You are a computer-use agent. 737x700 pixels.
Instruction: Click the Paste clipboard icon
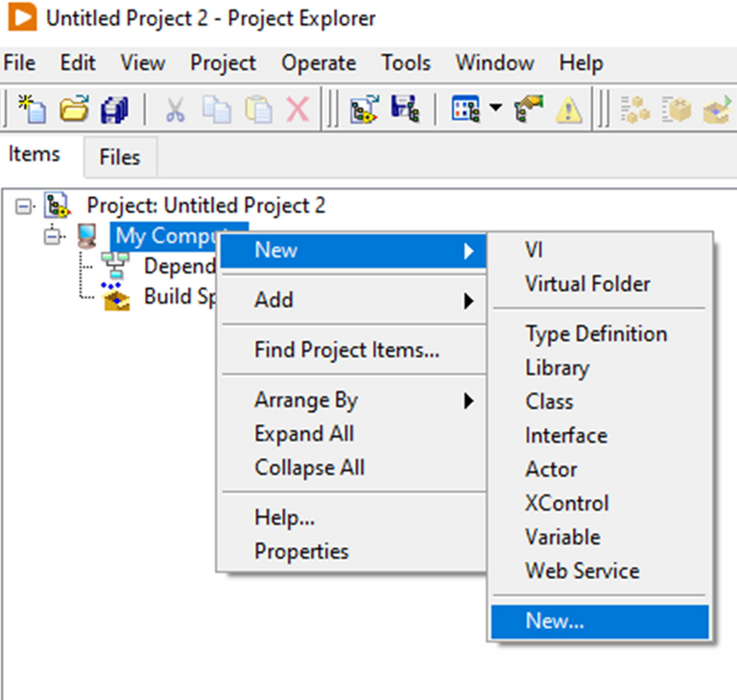coord(258,109)
